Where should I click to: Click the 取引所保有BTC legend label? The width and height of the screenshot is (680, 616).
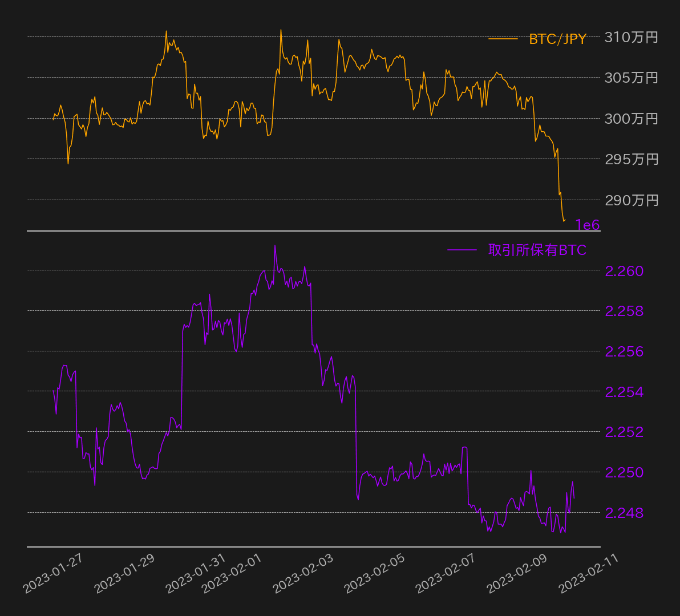(537, 250)
